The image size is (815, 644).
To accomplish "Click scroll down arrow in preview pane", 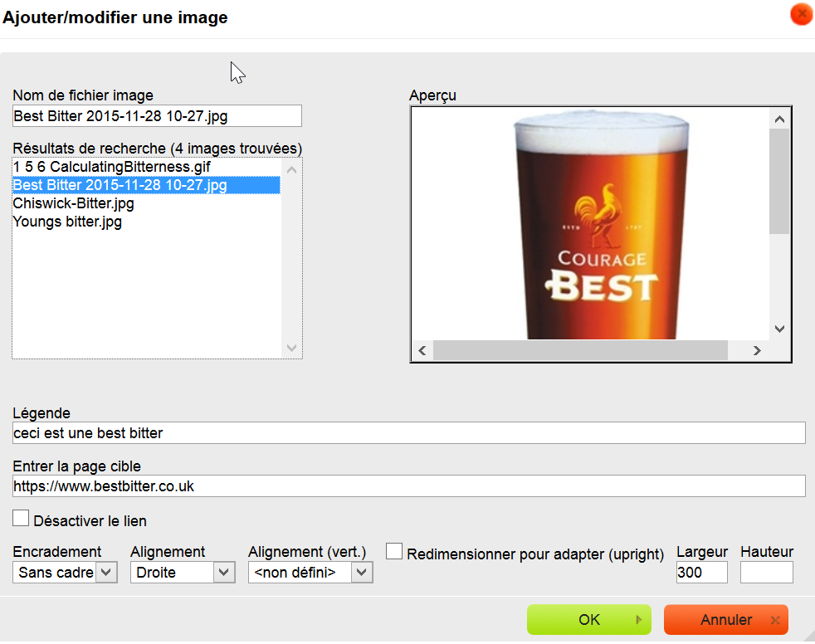I will [779, 329].
